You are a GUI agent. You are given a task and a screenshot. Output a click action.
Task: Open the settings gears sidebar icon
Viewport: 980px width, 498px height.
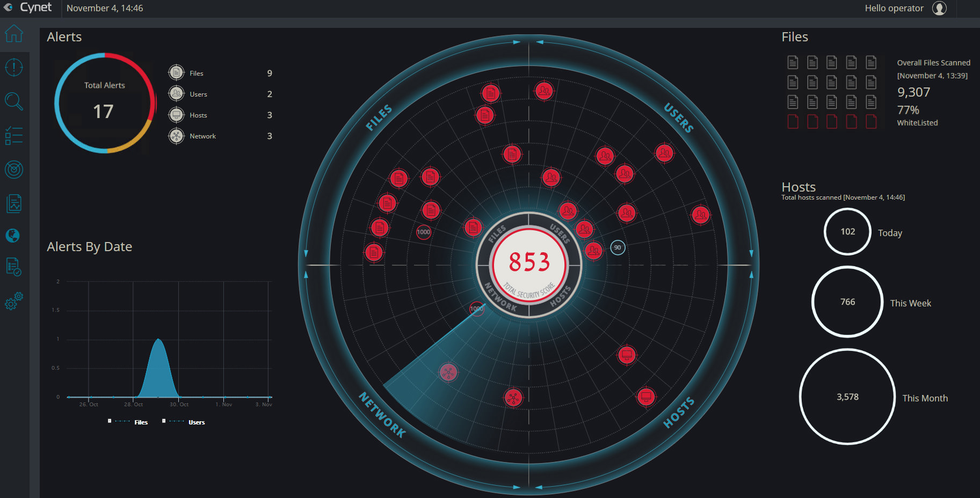click(14, 301)
